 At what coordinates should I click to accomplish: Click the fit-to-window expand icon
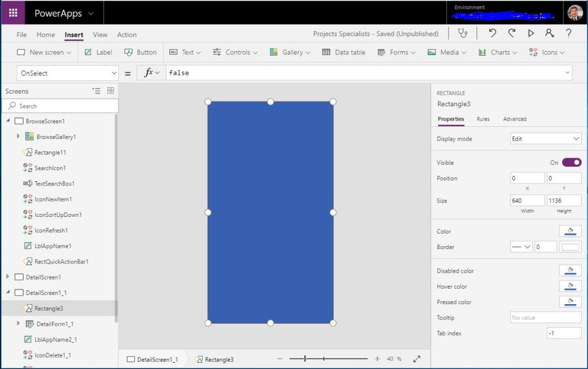(418, 358)
